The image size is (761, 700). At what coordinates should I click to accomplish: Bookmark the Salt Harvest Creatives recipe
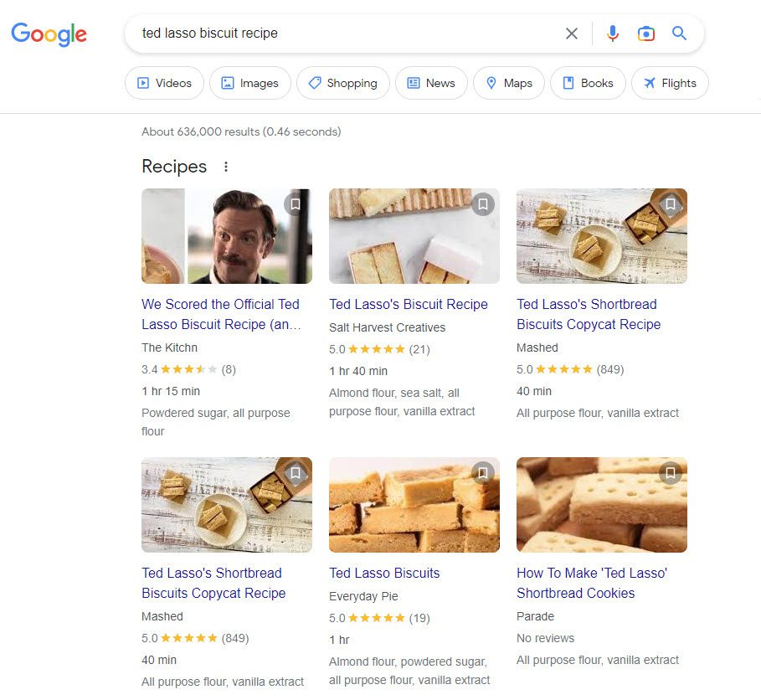click(x=483, y=203)
